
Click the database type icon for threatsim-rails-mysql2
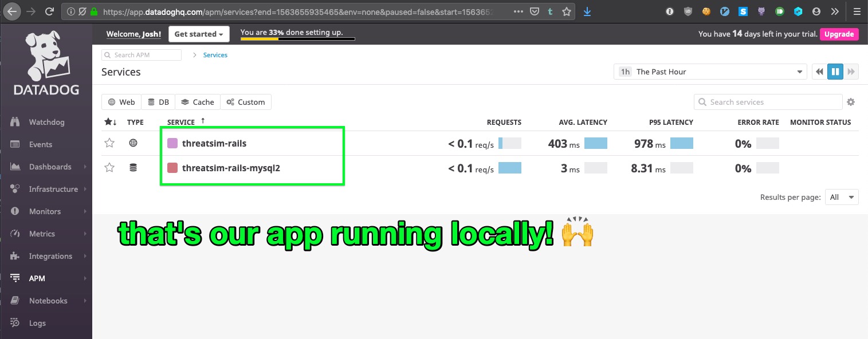(x=133, y=168)
